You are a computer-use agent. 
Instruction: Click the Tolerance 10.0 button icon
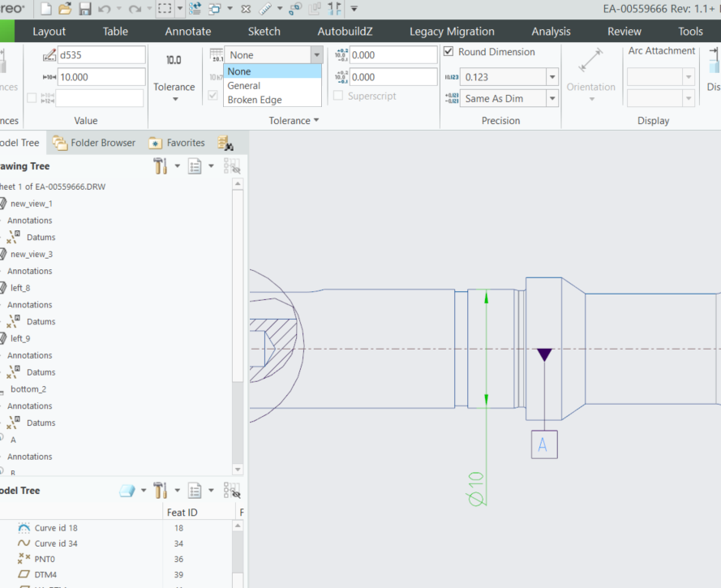click(x=174, y=61)
